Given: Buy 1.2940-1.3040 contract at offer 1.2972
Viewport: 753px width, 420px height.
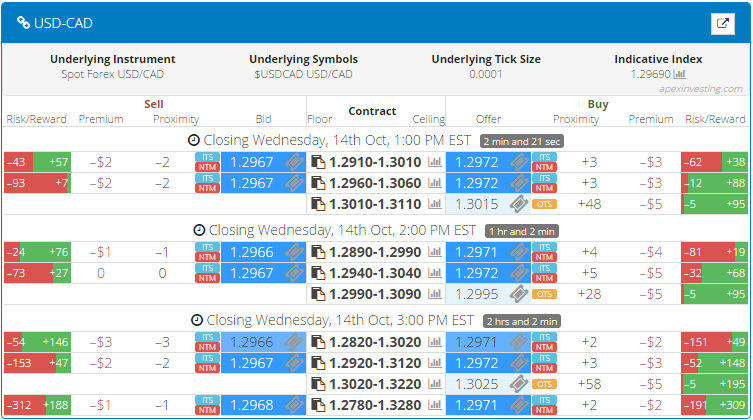Looking at the screenshot, I should (478, 272).
